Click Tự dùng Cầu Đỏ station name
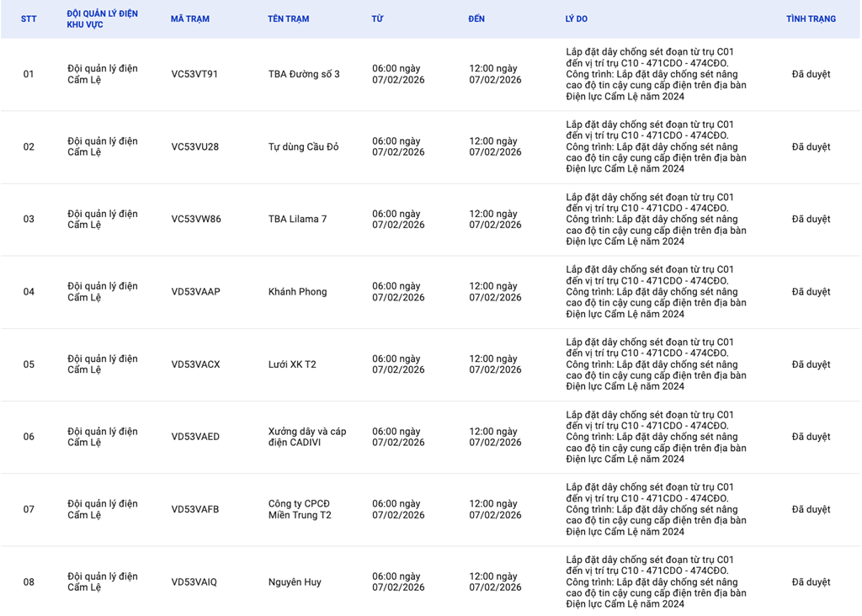The image size is (862, 616). [x=303, y=146]
